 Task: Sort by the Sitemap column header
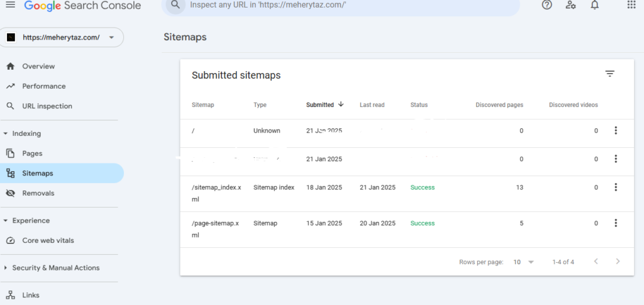(203, 104)
